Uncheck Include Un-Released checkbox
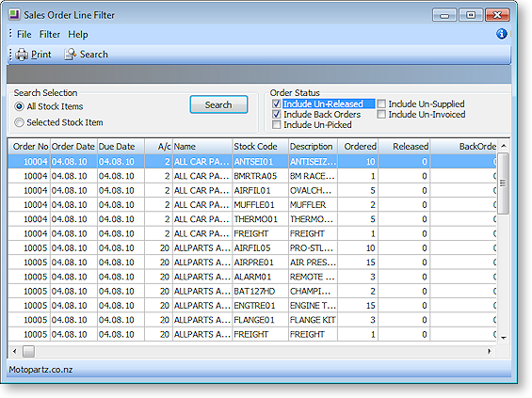 [x=277, y=103]
